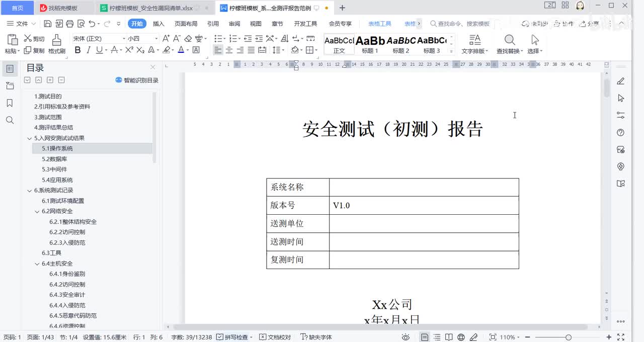Select the Format Painter (格式刷) tool

(x=57, y=44)
